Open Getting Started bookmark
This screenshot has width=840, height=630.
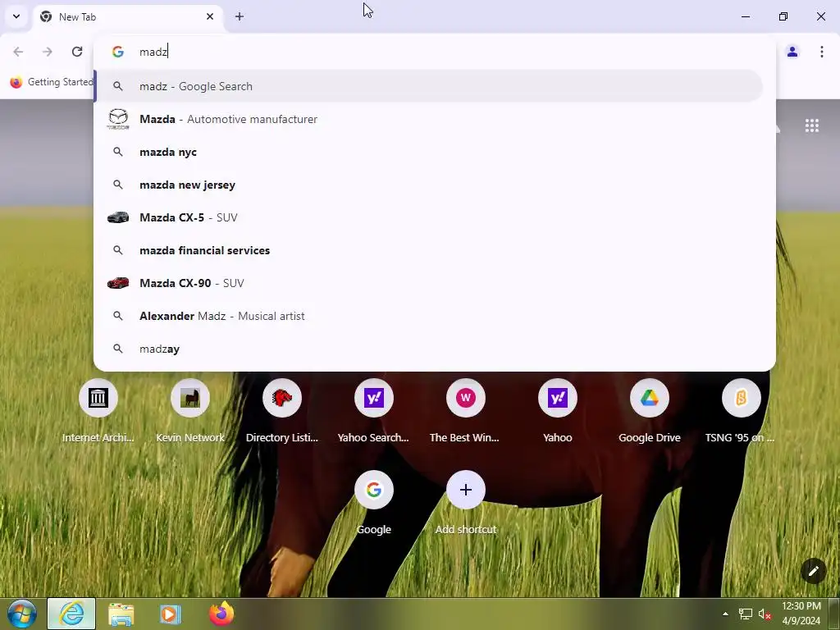52,82
